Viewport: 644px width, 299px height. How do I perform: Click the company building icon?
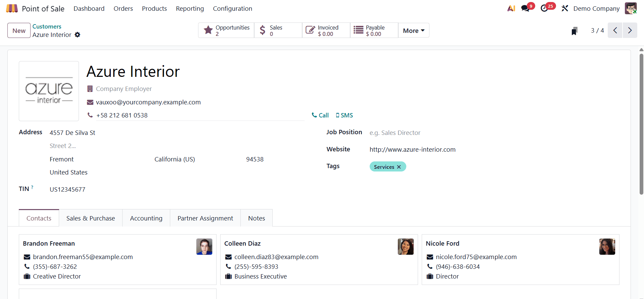pyautogui.click(x=90, y=89)
